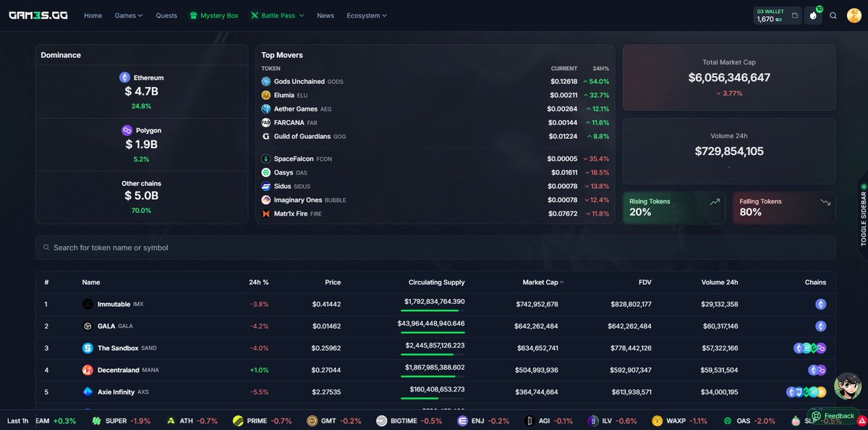Click the token search input field
The image size is (868, 430).
[434, 247]
